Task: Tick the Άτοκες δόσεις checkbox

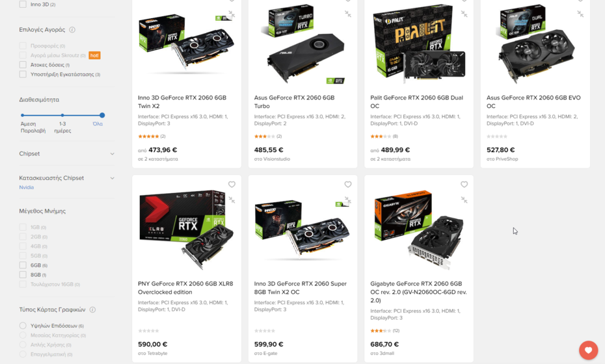Action: point(23,65)
